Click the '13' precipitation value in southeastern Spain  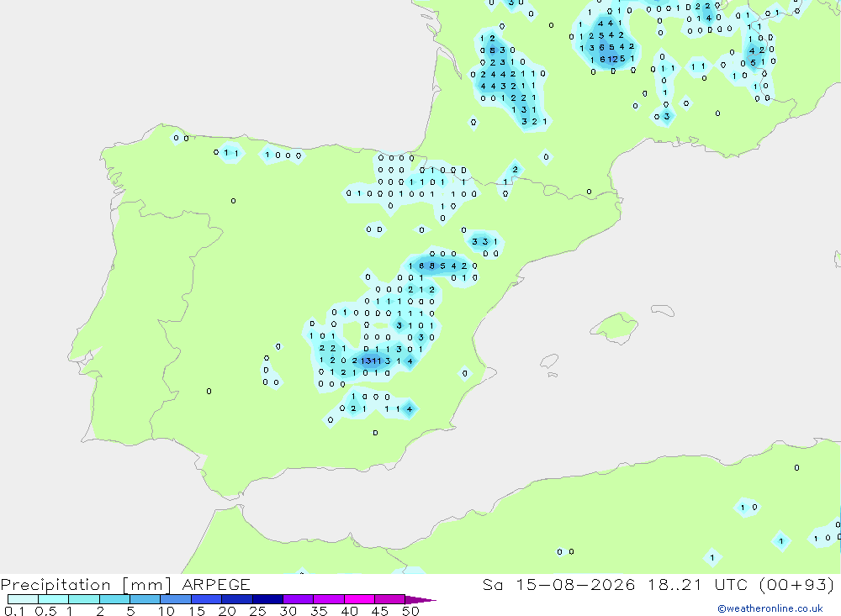point(367,361)
